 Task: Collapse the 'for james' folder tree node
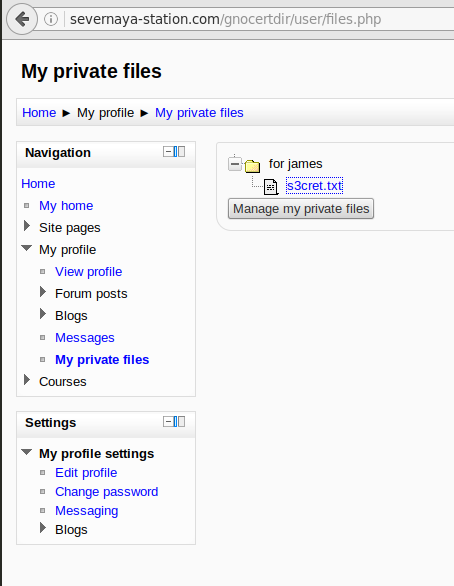click(x=235, y=164)
